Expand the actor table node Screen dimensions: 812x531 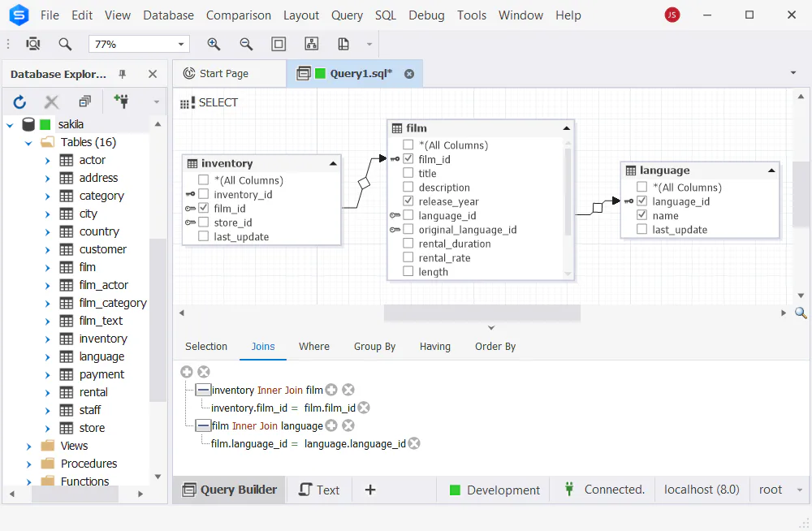[x=47, y=161]
